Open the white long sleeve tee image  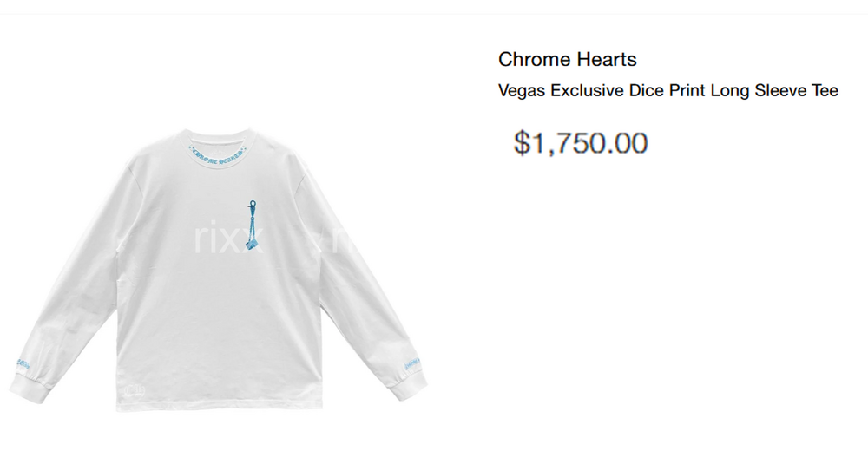point(218,270)
